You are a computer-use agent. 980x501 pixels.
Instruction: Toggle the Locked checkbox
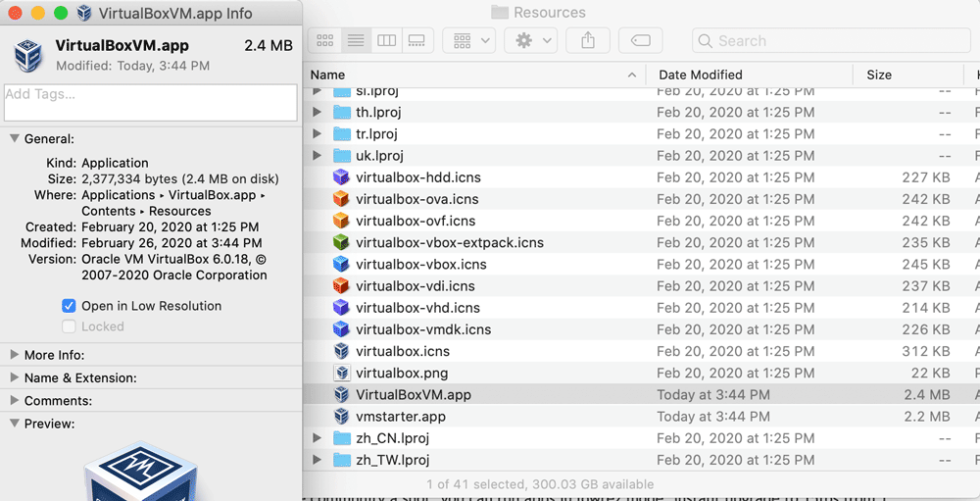click(x=69, y=326)
